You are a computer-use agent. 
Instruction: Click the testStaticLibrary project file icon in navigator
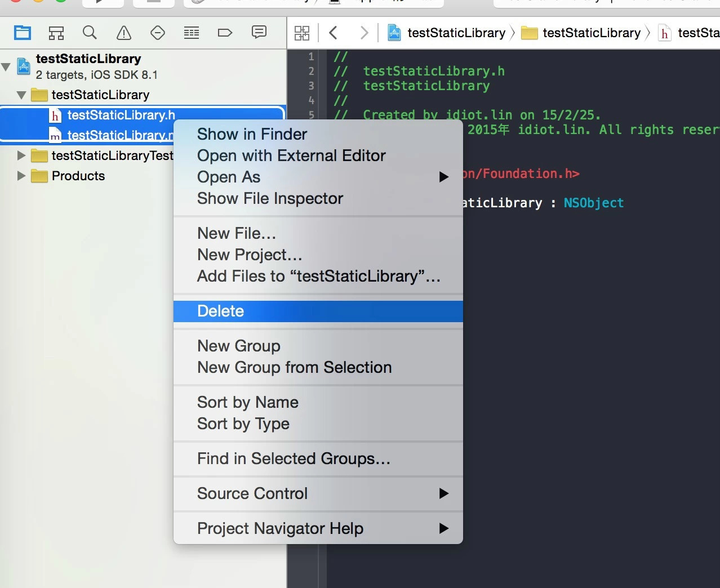[23, 66]
